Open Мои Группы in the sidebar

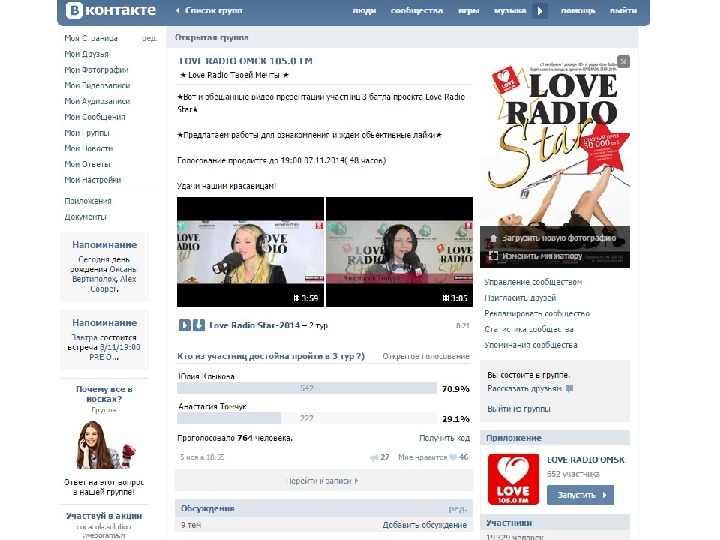[x=87, y=133]
